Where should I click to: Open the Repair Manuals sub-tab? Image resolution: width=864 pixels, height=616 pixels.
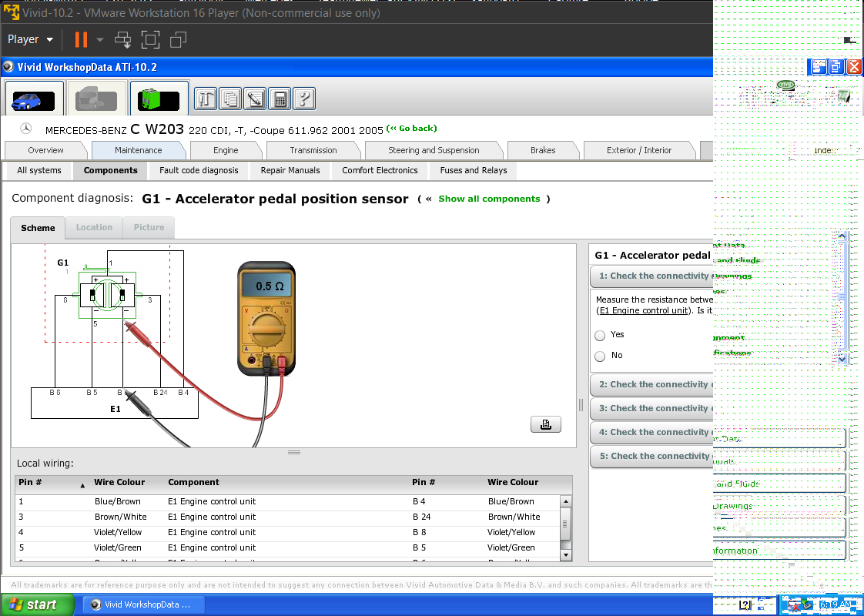pyautogui.click(x=290, y=171)
